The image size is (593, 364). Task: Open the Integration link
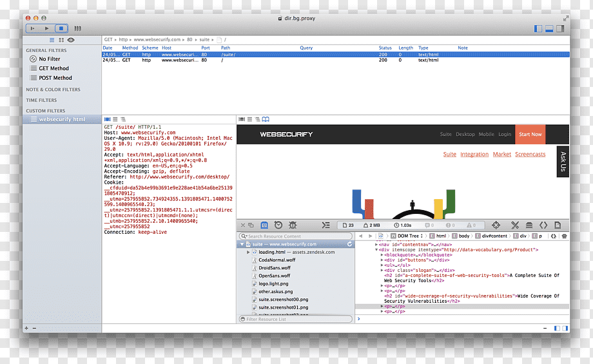point(474,154)
